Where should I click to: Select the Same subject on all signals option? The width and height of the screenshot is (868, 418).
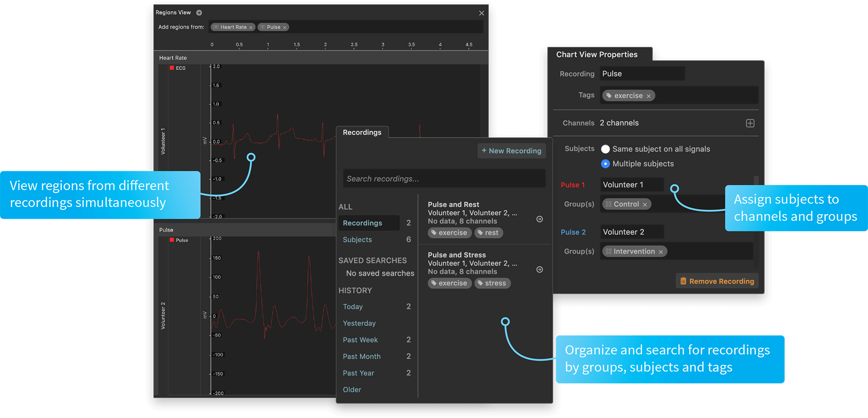coord(605,149)
